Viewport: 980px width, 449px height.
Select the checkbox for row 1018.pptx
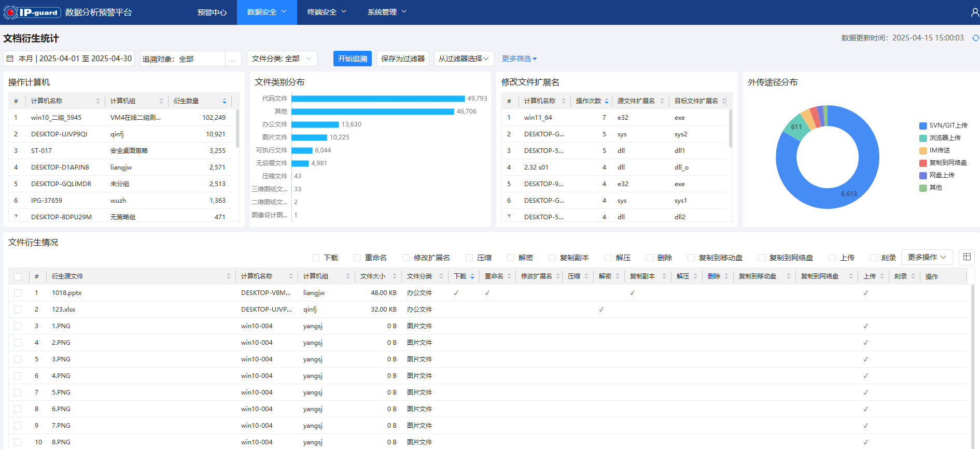(18, 293)
